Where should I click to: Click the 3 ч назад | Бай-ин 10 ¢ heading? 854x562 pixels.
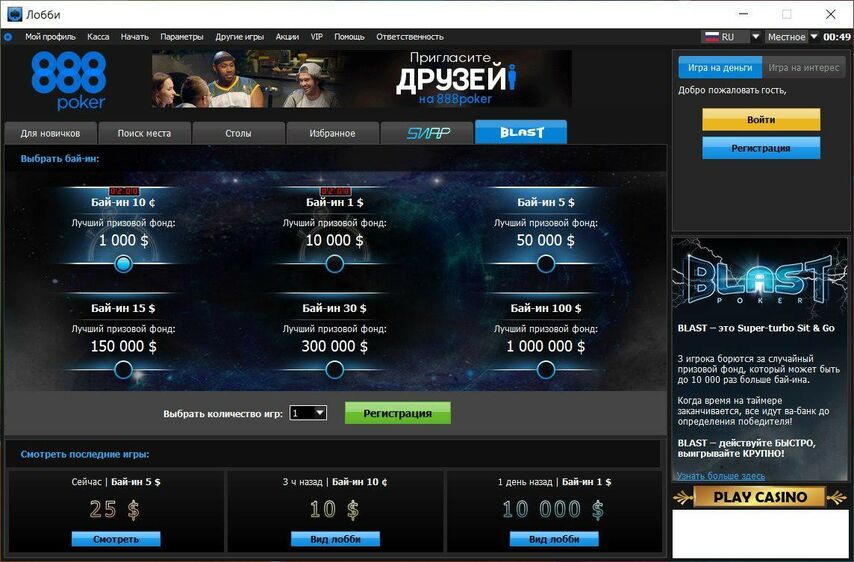(335, 482)
